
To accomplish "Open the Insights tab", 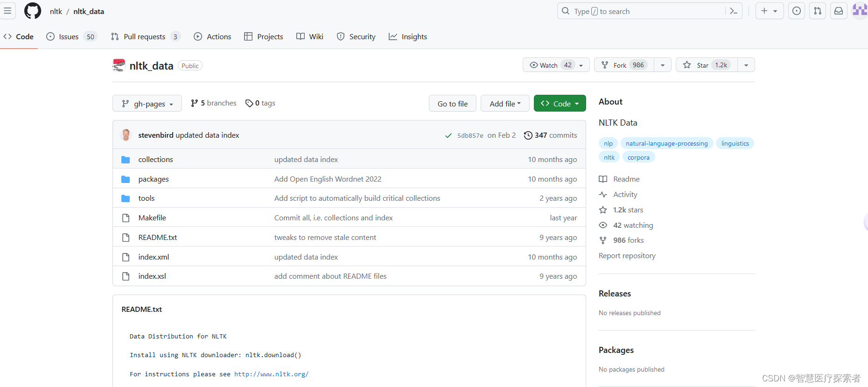I will pos(408,36).
